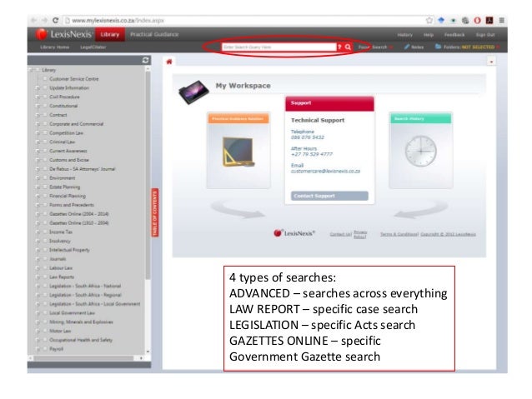This screenshot has width=532, height=399.
Task: Click the Feedback link in header
Action: 454,35
